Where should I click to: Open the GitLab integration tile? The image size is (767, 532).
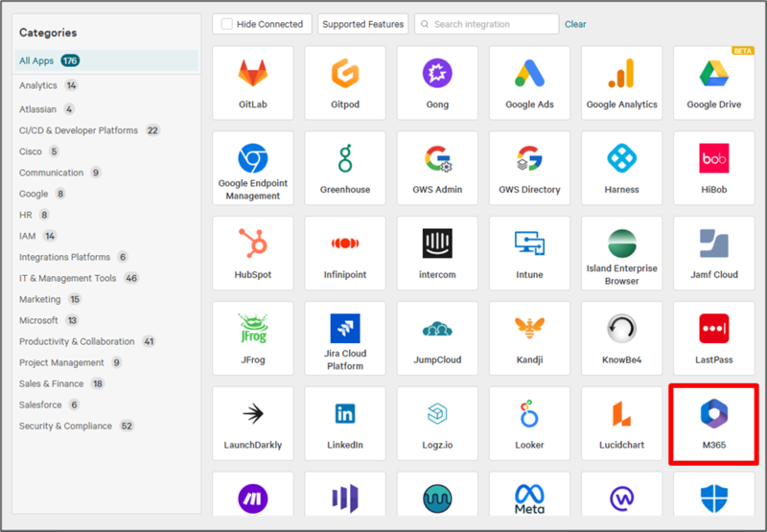click(253, 82)
